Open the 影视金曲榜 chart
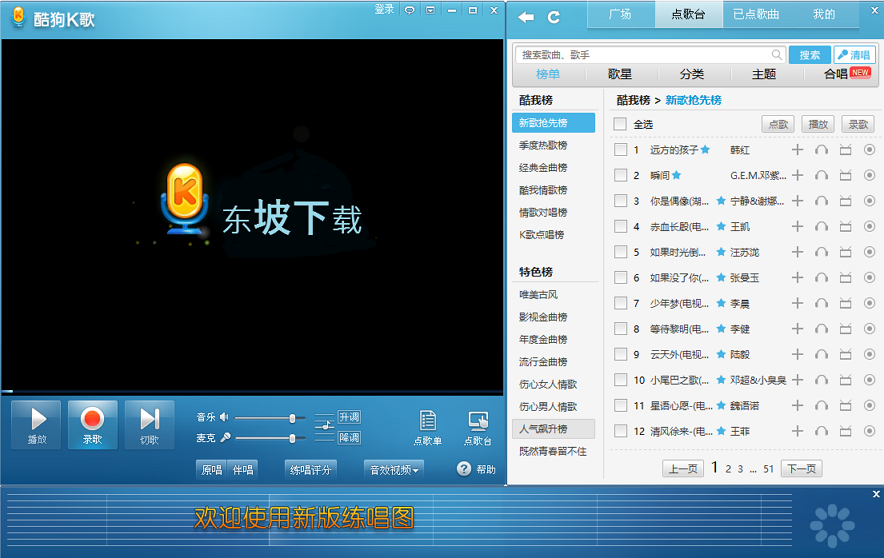Screen dimensions: 884x558 point(543,317)
